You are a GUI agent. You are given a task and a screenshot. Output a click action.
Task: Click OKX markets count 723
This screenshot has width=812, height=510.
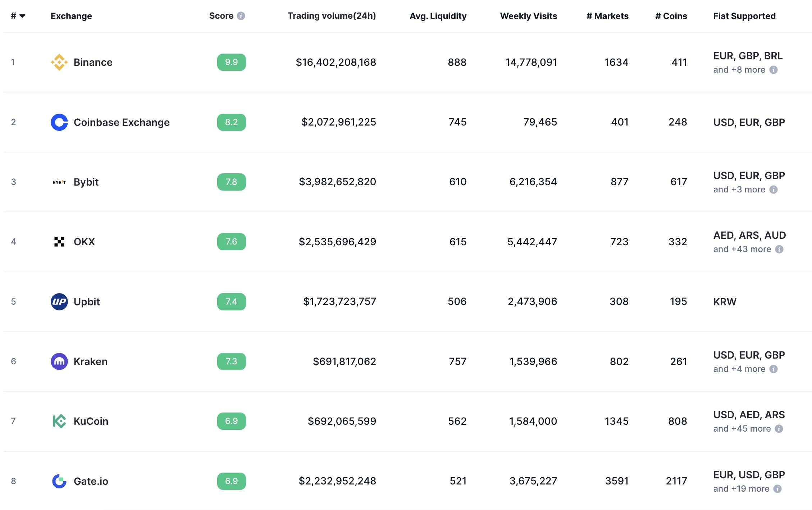click(x=619, y=242)
